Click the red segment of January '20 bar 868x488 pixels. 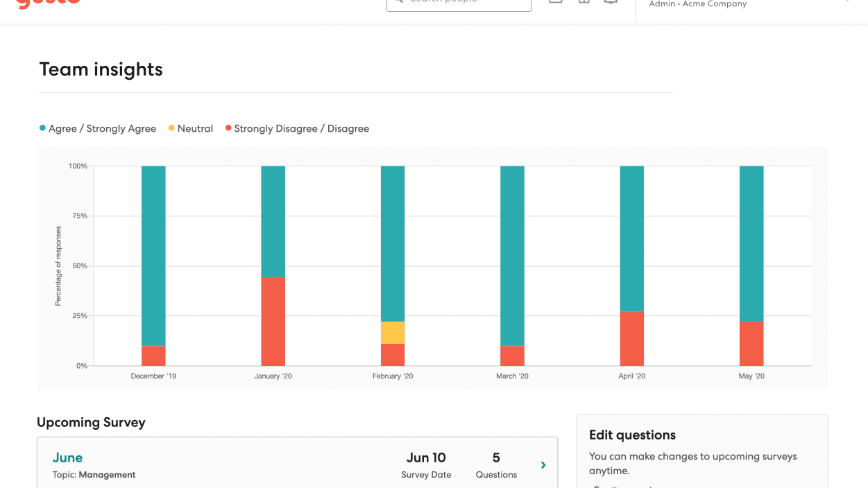273,321
